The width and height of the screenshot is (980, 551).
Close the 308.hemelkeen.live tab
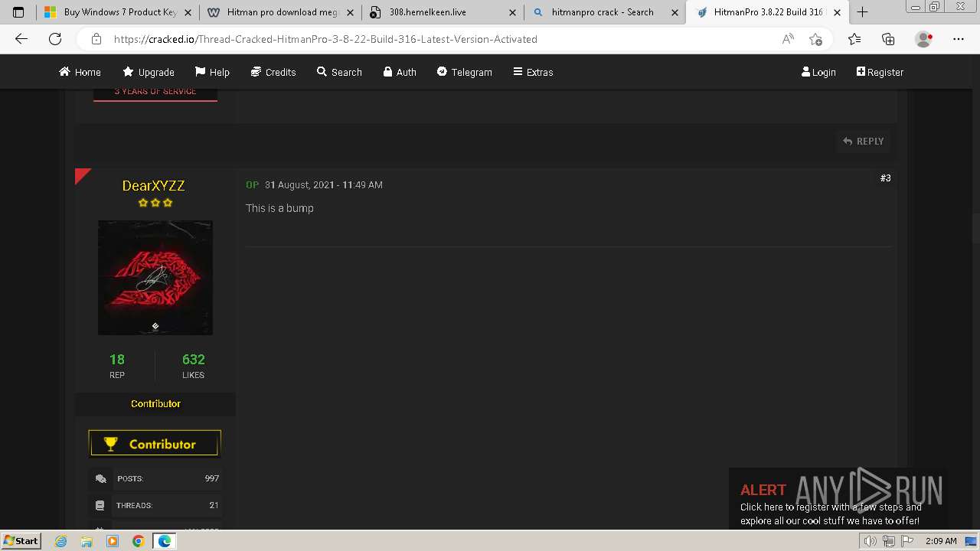tap(512, 12)
